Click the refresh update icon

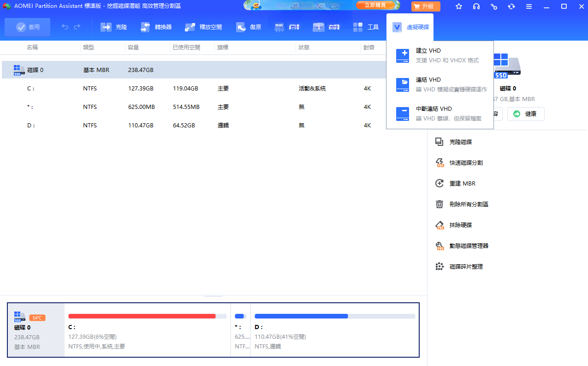pos(511,6)
